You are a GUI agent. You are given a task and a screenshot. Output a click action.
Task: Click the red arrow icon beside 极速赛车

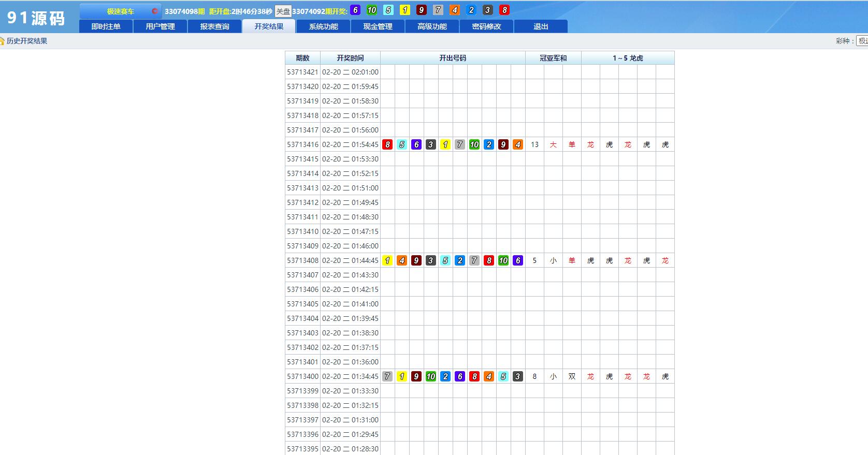154,11
